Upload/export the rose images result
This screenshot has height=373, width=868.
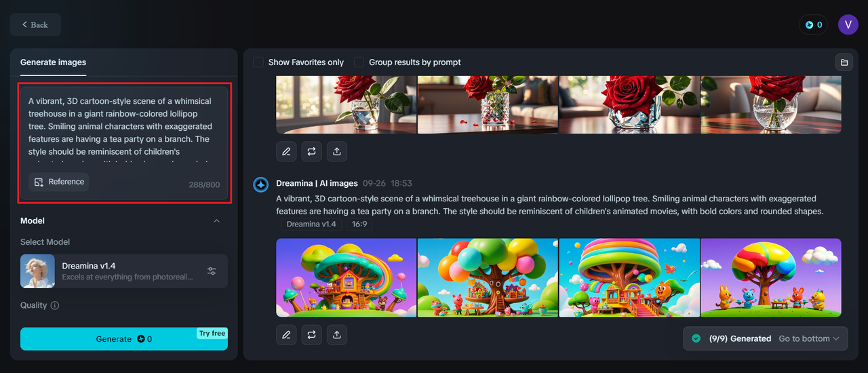(x=337, y=151)
